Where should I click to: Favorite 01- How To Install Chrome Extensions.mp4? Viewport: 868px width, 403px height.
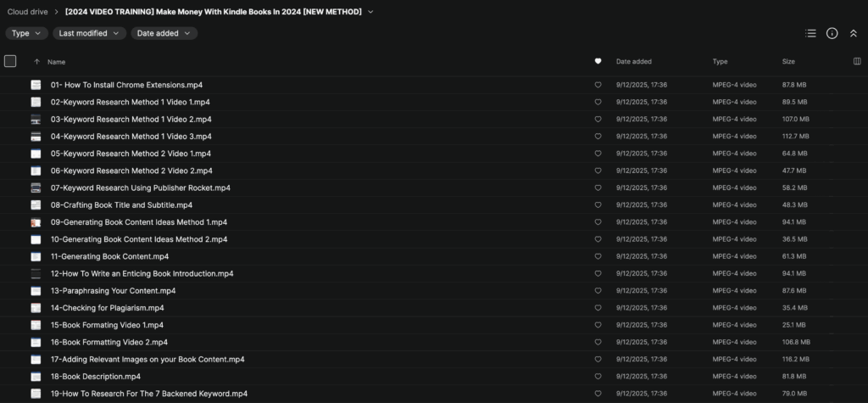click(598, 85)
